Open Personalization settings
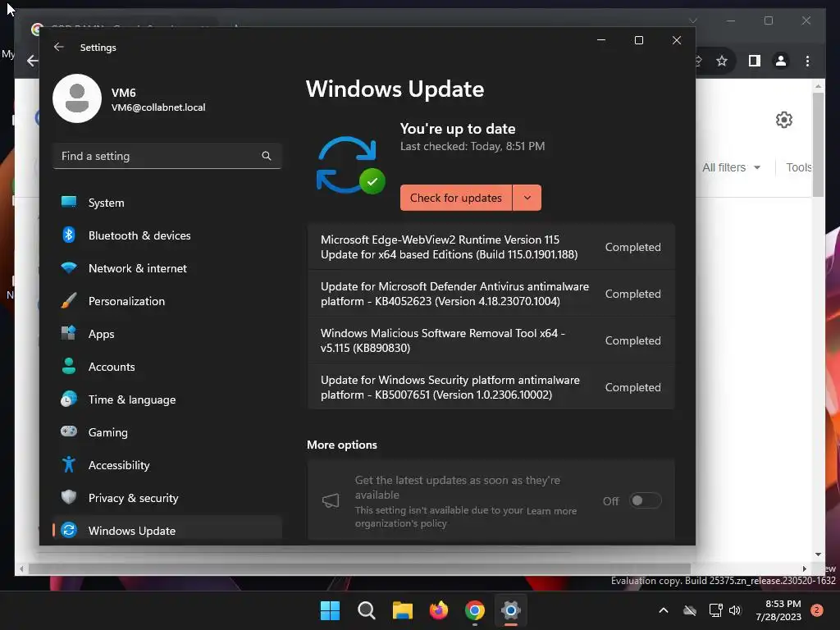Image resolution: width=840 pixels, height=630 pixels. (167, 301)
